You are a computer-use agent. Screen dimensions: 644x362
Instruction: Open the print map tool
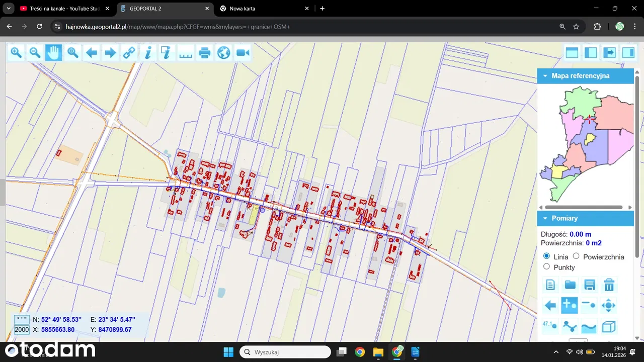205,53
